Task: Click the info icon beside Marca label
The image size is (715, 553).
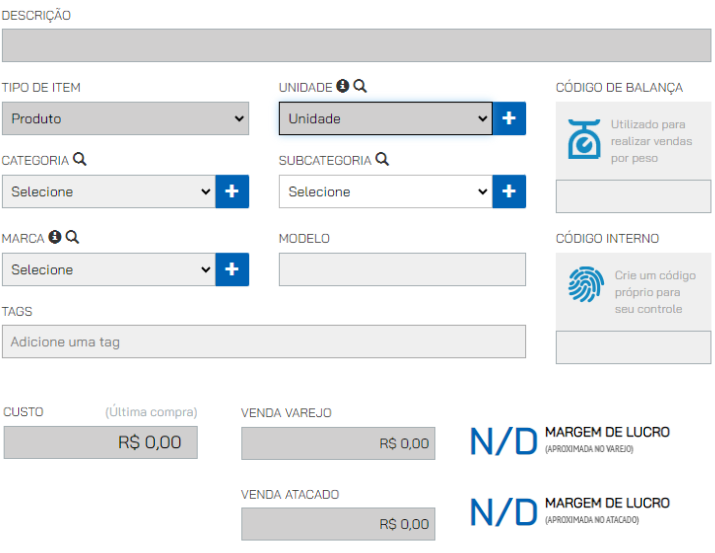Action: pos(55,237)
